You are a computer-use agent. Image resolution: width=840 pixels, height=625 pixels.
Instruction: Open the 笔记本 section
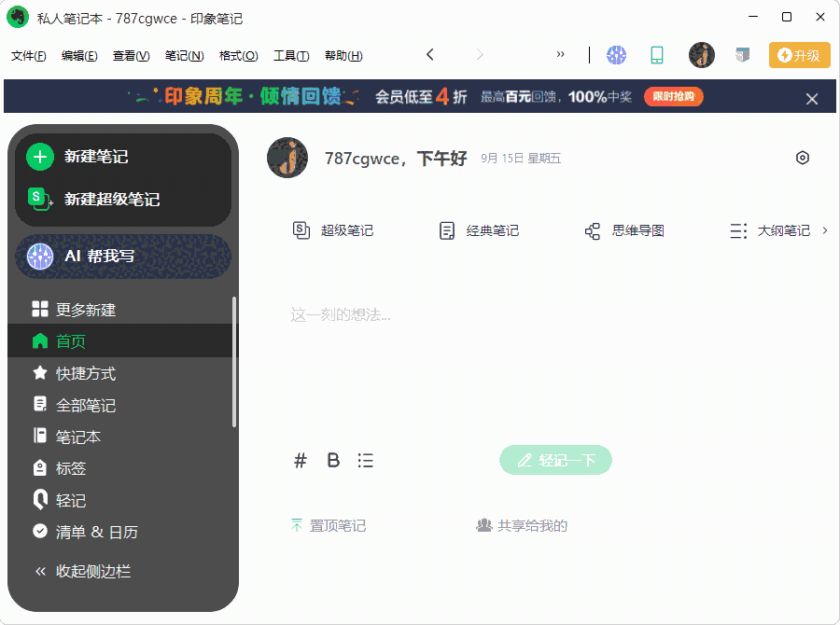pyautogui.click(x=84, y=436)
